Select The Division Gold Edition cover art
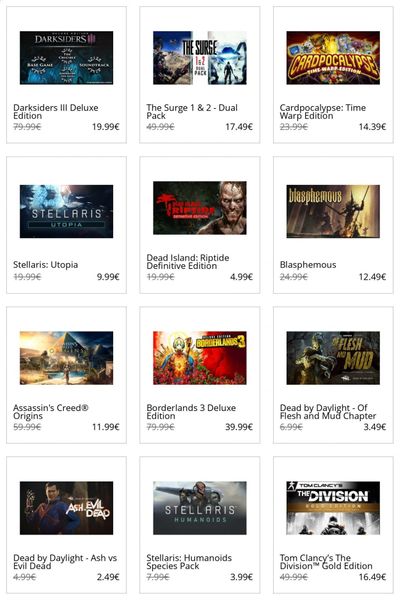 333,508
